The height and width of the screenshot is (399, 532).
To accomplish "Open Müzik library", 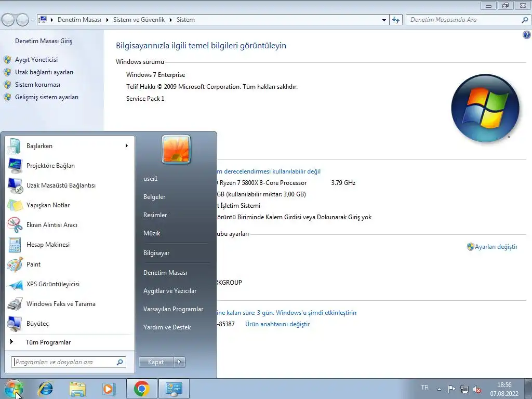I will (x=152, y=233).
